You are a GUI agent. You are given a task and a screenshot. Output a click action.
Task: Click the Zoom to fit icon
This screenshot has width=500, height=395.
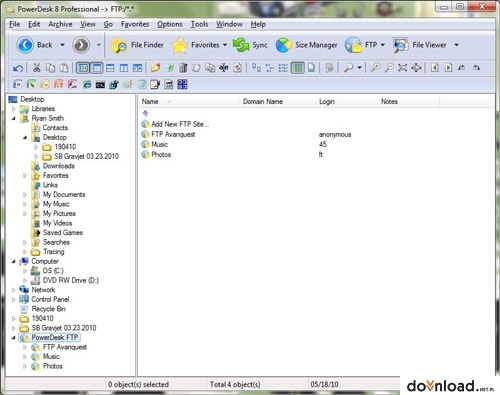click(x=402, y=68)
